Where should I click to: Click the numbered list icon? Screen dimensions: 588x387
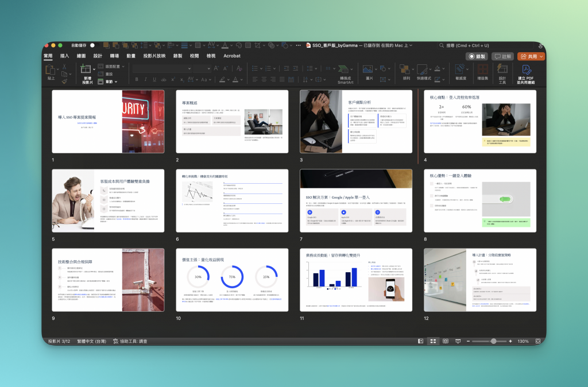point(268,68)
